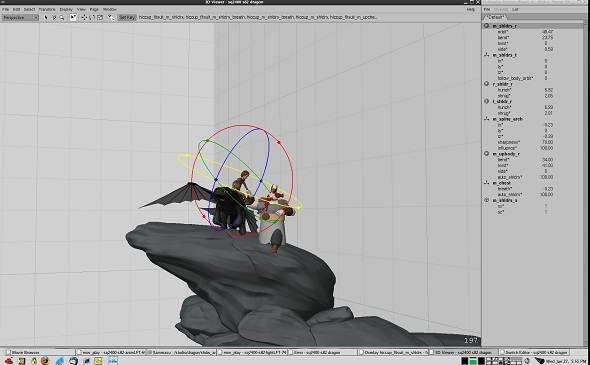The height and width of the screenshot is (365, 590).
Task: Click the highlighted selection arrow tool
Action: coord(73,17)
